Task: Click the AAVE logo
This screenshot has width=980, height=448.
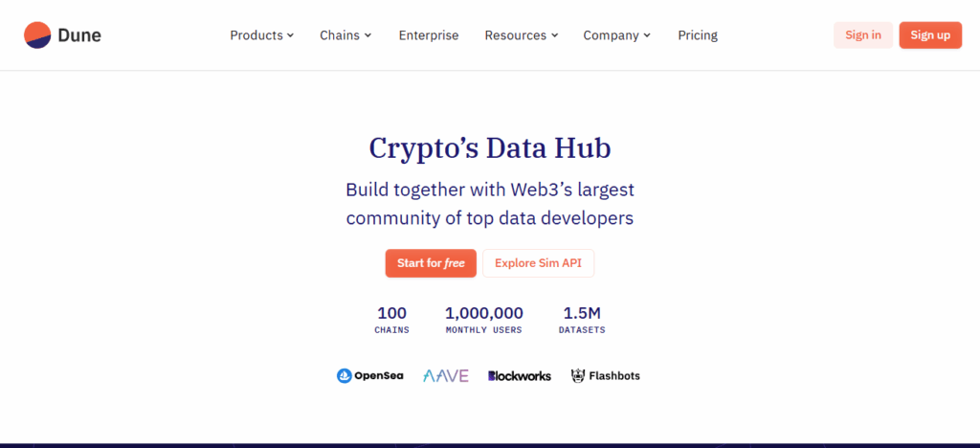Action: (446, 375)
